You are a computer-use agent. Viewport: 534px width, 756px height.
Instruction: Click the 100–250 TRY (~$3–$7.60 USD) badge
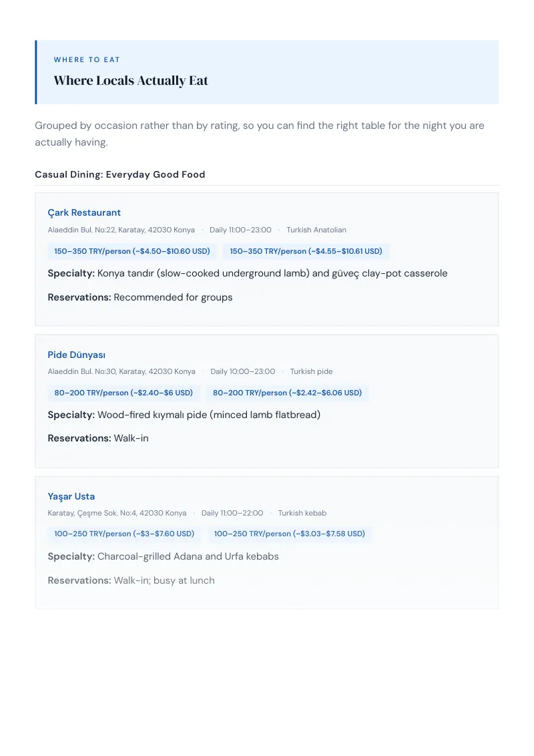[124, 534]
